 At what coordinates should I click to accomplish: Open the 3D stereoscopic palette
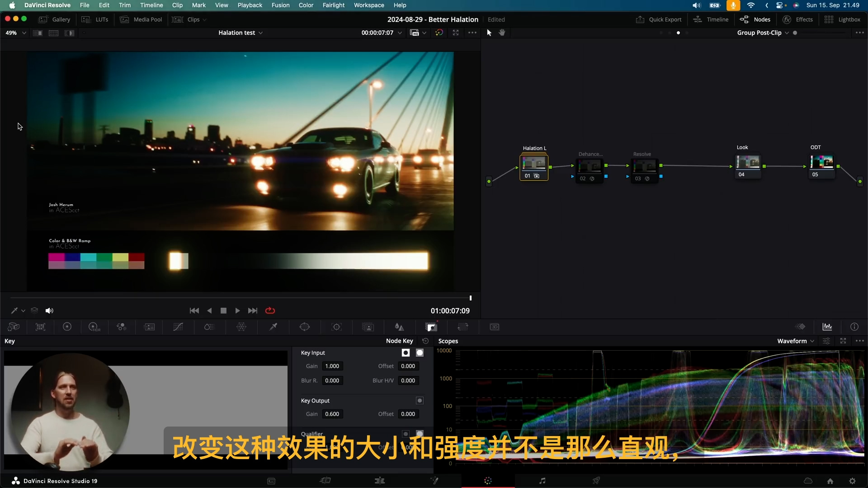coord(495,327)
